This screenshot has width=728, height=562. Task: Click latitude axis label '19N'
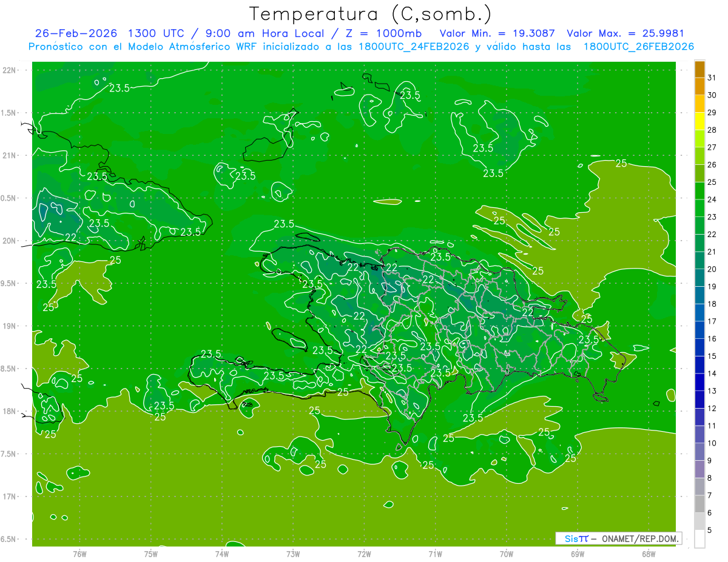click(10, 326)
